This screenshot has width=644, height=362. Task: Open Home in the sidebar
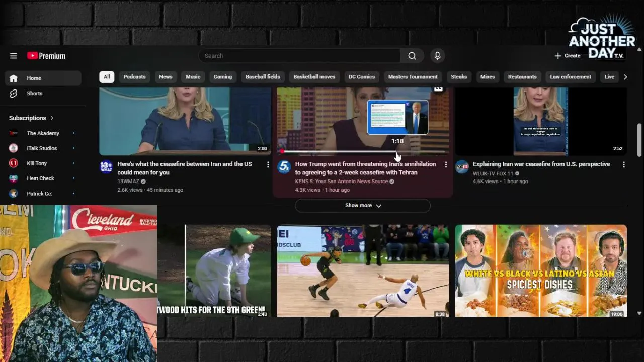(43, 78)
